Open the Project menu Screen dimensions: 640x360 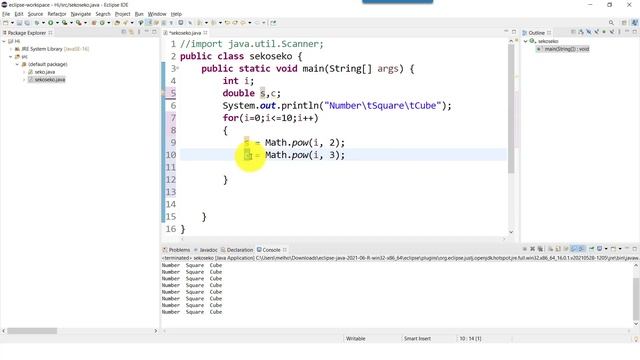pos(122,14)
